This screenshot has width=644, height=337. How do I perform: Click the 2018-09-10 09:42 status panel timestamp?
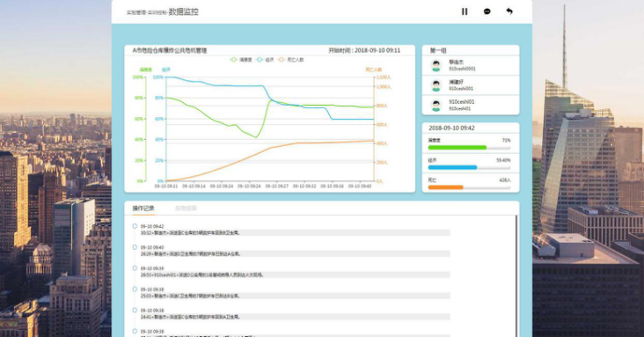click(452, 128)
